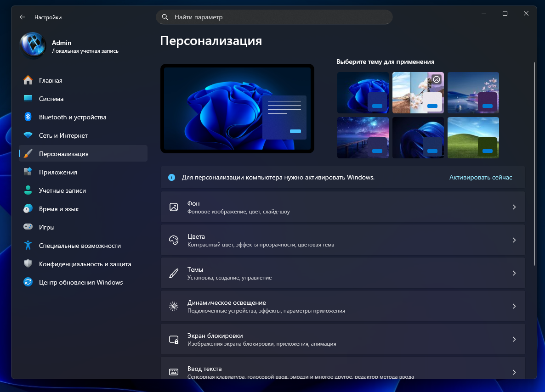Open the Приложения section

83,172
